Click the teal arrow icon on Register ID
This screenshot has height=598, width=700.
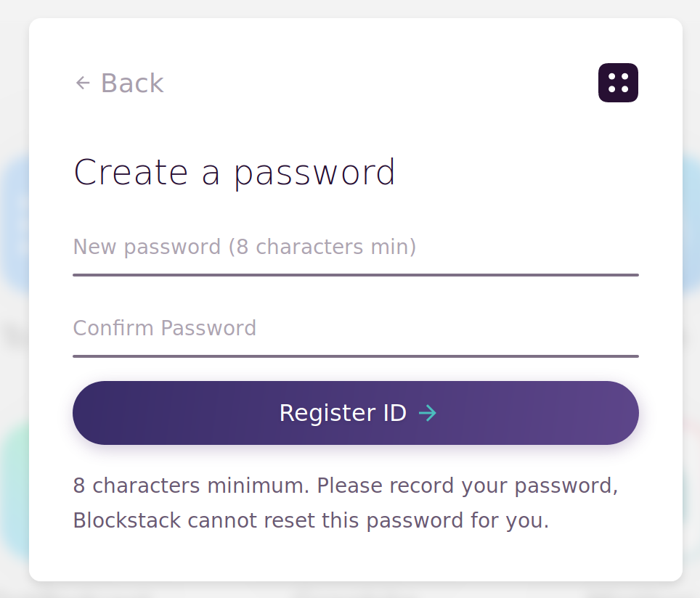[x=428, y=413]
